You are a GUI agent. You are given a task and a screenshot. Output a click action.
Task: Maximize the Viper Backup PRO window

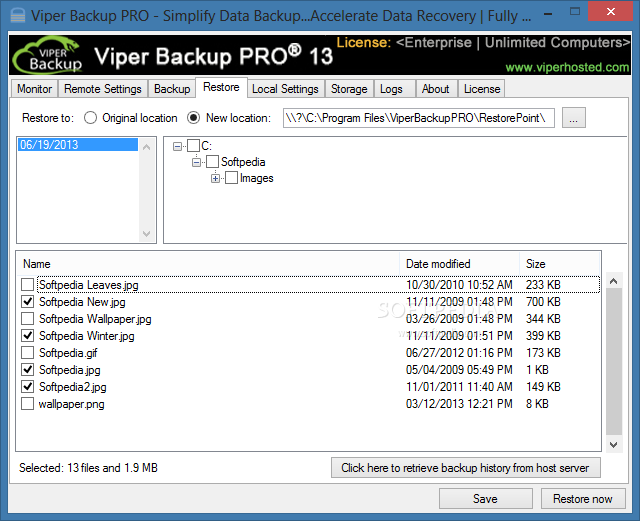(575, 12)
